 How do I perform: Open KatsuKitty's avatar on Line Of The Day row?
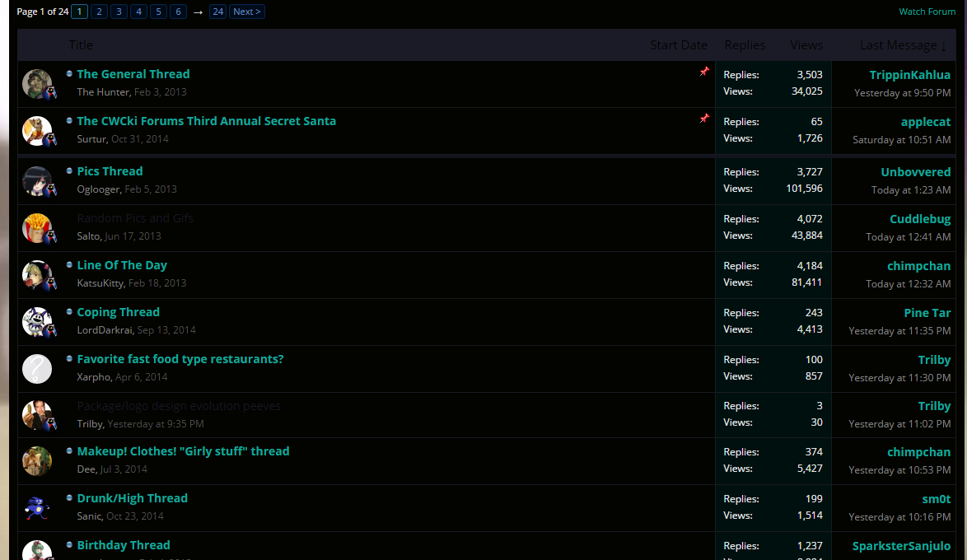pos(37,275)
